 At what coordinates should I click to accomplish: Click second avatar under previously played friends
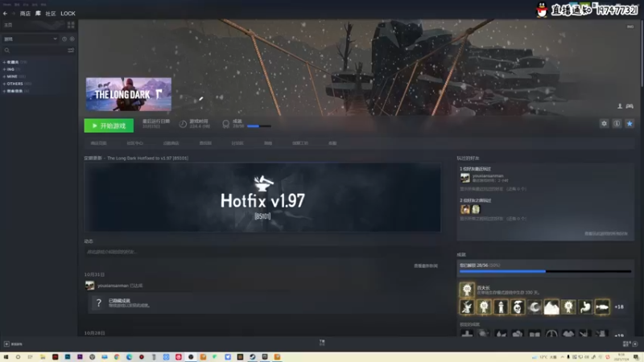click(476, 209)
